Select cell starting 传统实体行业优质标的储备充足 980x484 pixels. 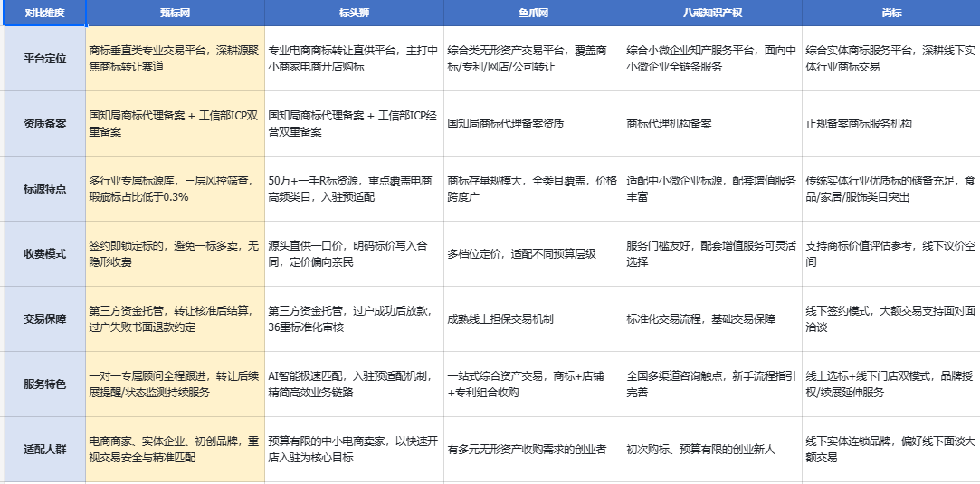click(891, 188)
